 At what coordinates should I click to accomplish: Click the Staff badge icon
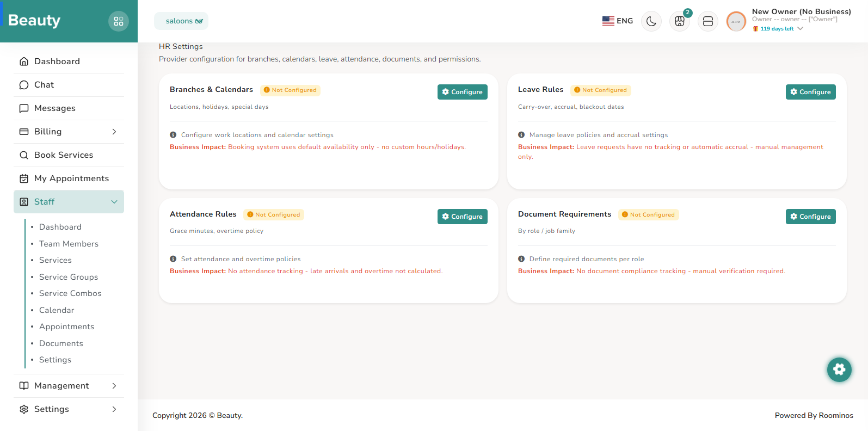pos(24,202)
